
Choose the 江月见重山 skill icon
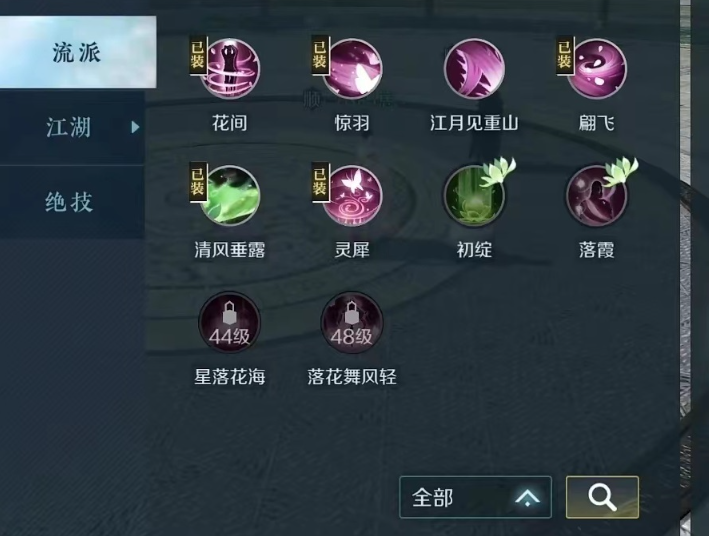(474, 69)
